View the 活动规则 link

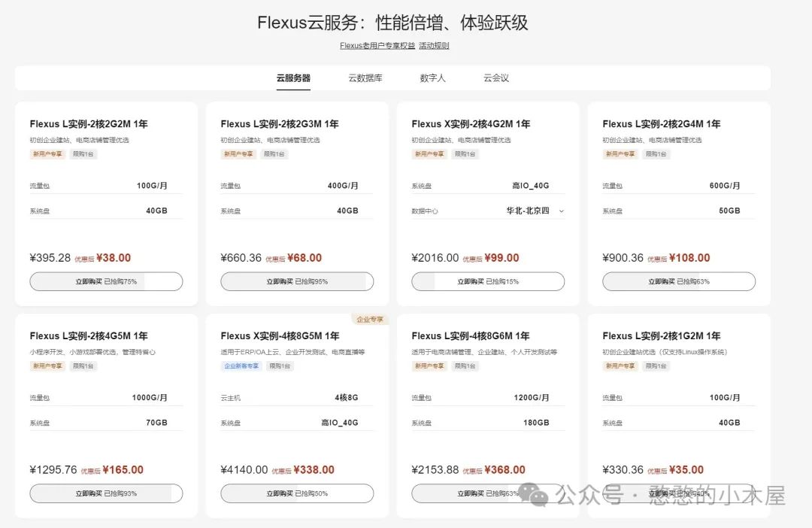[x=434, y=46]
